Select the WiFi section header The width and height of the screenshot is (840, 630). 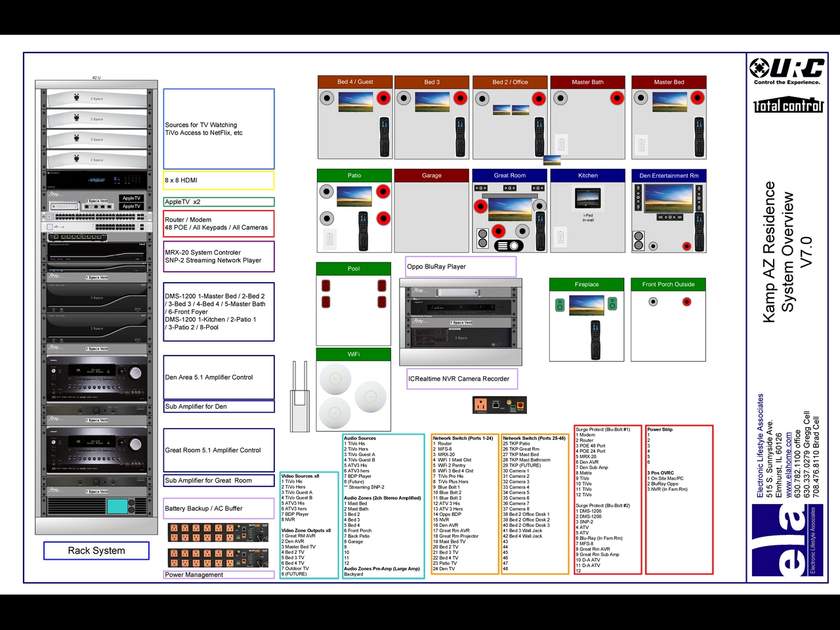click(x=354, y=354)
